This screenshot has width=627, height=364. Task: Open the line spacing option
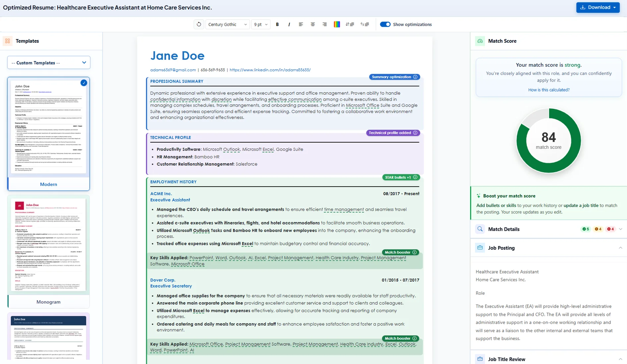click(x=350, y=24)
